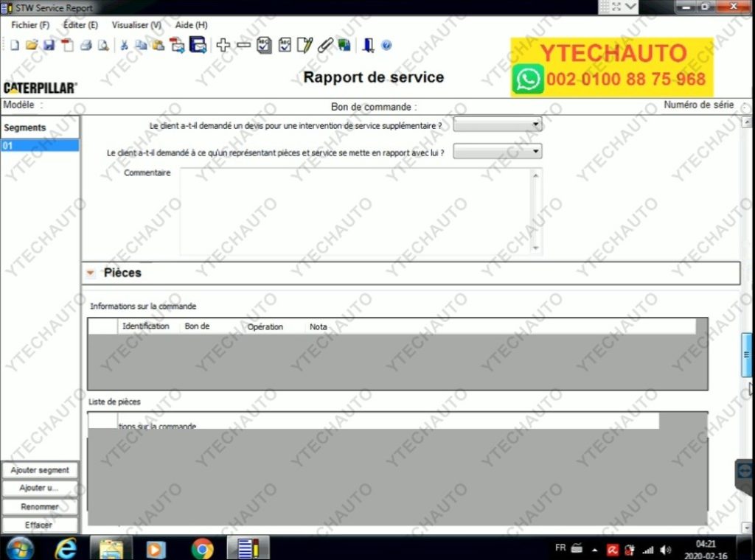
Task: Open the Aide menu
Action: click(x=191, y=25)
